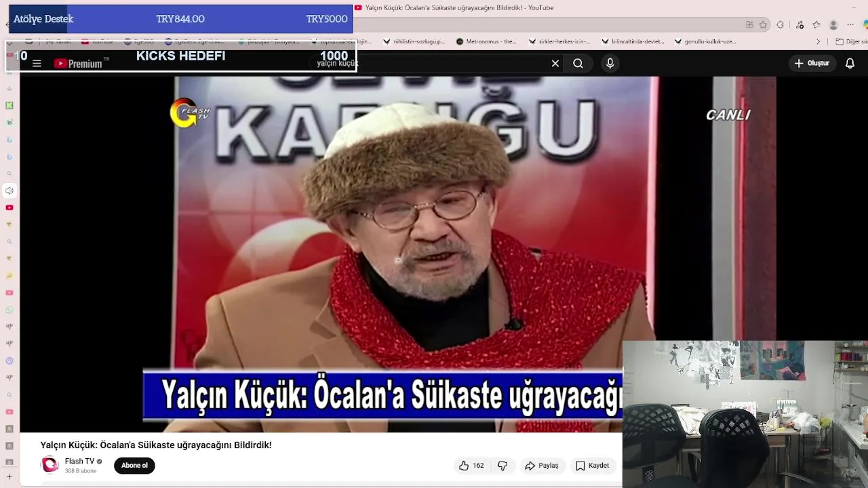Start voice search with the microphone
The width and height of the screenshot is (868, 488).
610,63
